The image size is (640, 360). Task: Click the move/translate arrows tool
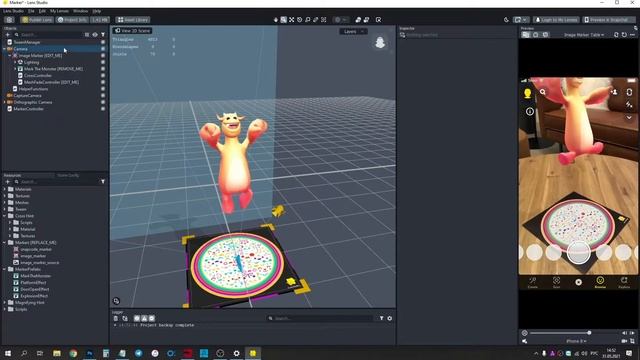click(291, 20)
